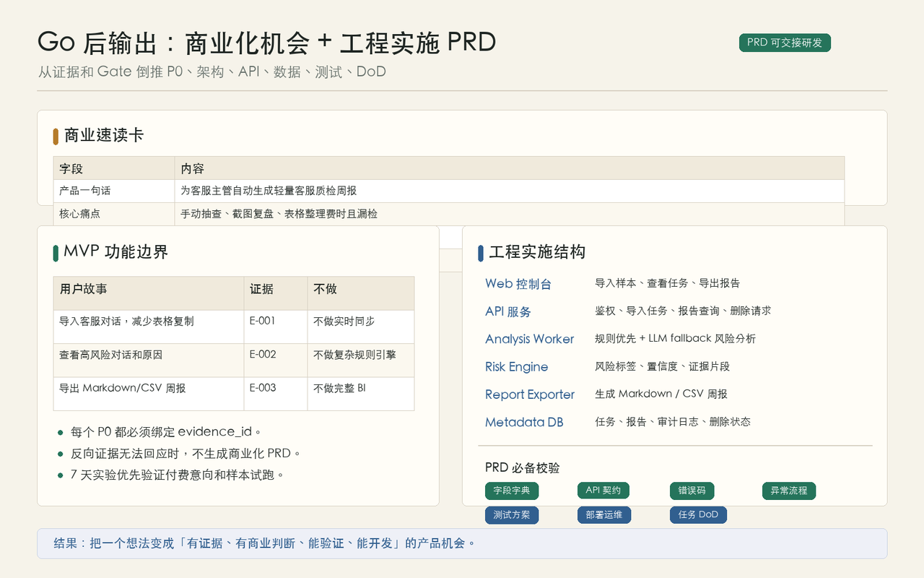Click the bullet '反向证据无法回应时，不生成商业化 PRD。'
Viewport: 924px width, 578px height.
[185, 454]
